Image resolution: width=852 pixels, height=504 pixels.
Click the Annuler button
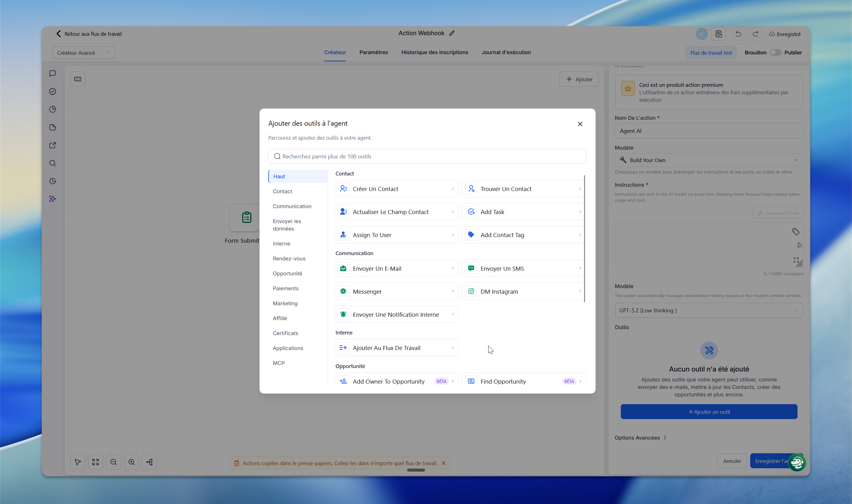[732, 461]
